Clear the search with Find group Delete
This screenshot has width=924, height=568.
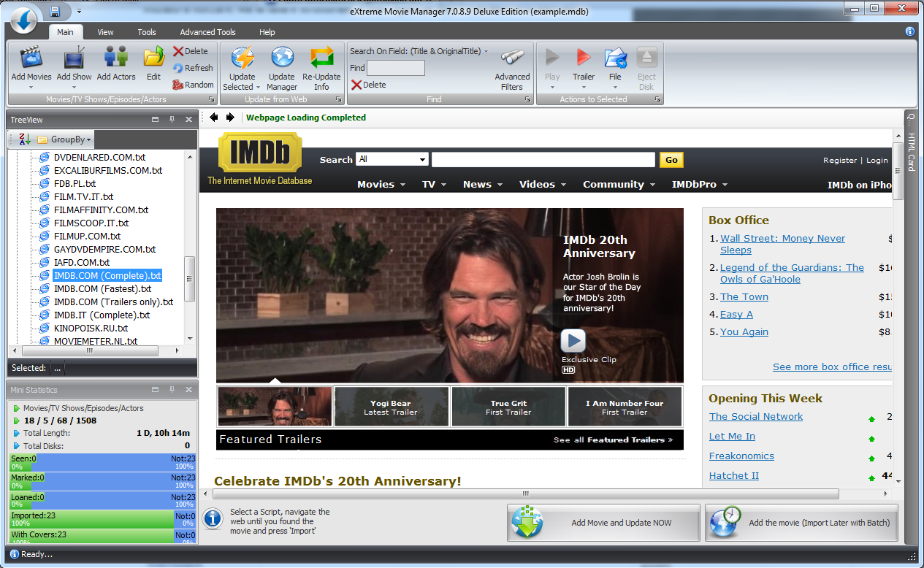coord(369,85)
